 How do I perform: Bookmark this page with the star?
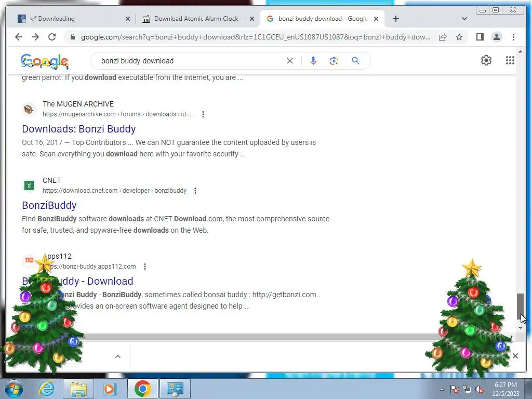pyautogui.click(x=459, y=37)
